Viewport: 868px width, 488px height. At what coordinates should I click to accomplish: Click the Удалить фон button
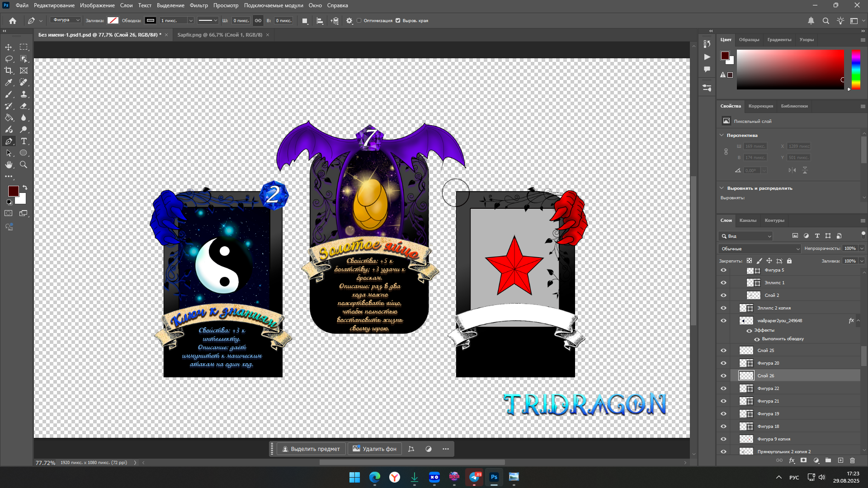(x=374, y=449)
